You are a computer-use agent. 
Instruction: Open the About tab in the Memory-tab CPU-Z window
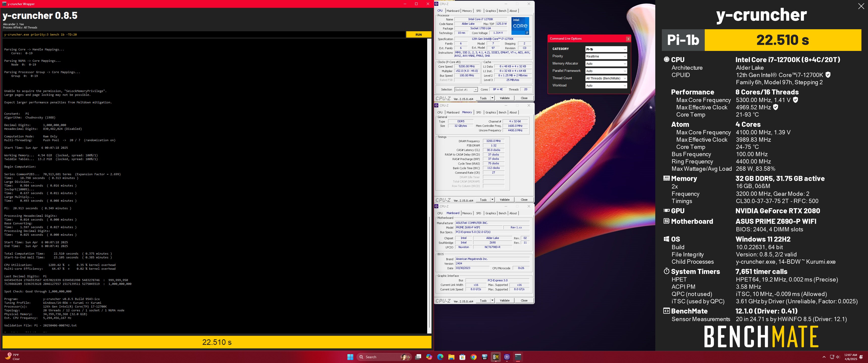click(513, 112)
